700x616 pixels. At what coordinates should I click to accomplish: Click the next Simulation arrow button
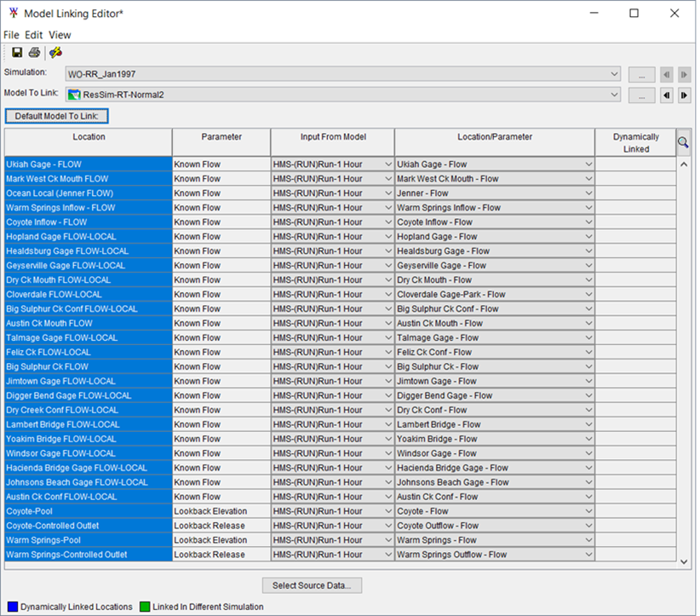pos(684,74)
